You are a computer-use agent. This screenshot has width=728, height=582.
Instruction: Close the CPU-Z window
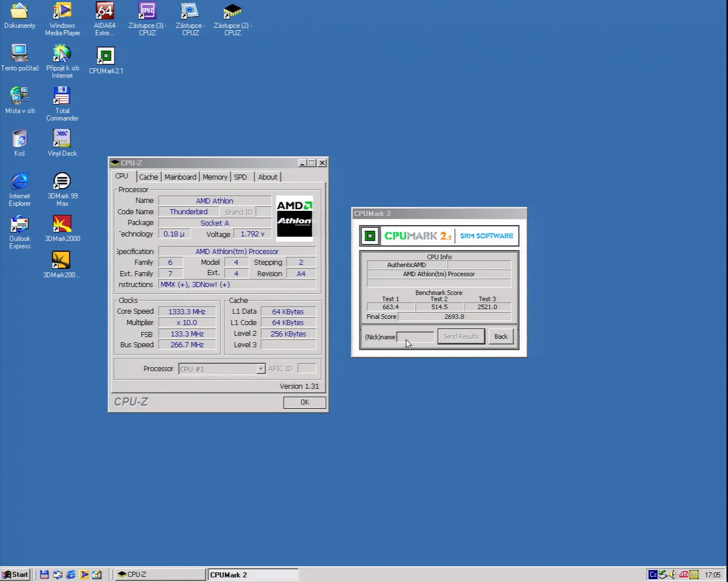pyautogui.click(x=322, y=163)
